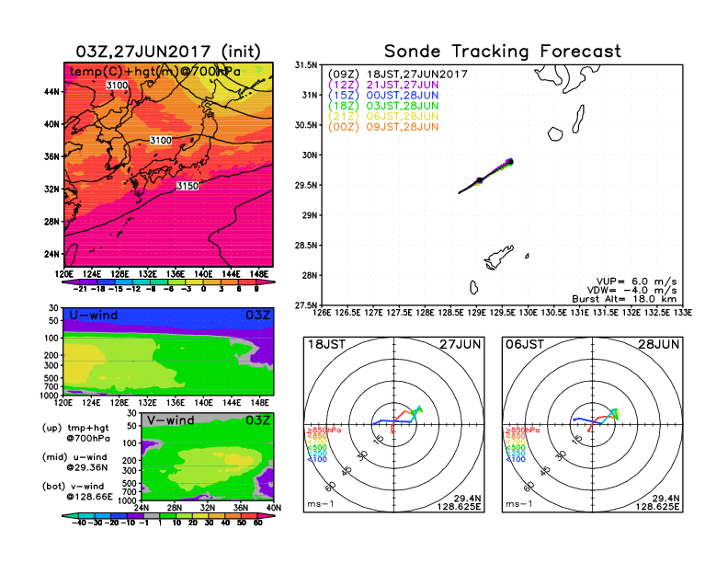Click the "V-wind" panel label
The width and height of the screenshot is (728, 563).
point(170,419)
